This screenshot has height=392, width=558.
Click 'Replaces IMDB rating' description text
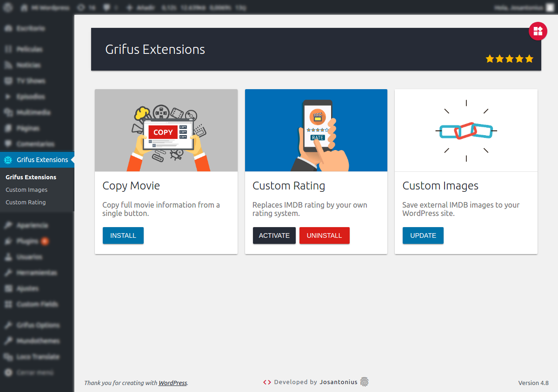point(310,209)
